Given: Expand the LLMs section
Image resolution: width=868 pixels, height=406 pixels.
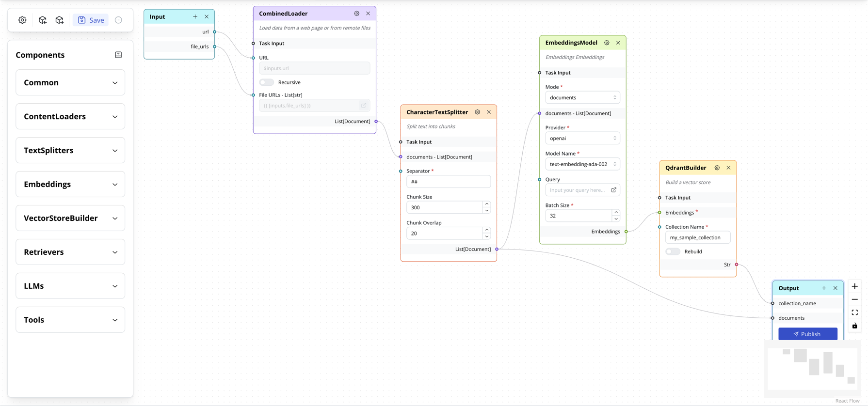Looking at the screenshot, I should pyautogui.click(x=70, y=286).
